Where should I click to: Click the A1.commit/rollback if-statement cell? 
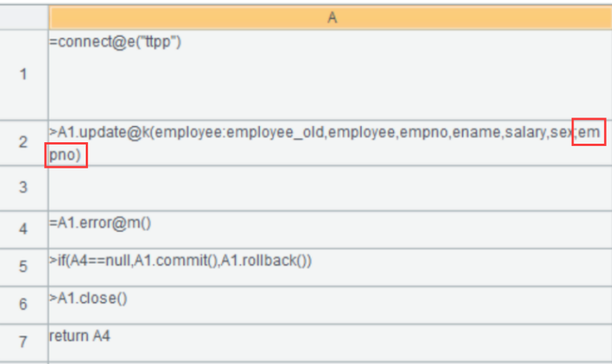(331, 267)
